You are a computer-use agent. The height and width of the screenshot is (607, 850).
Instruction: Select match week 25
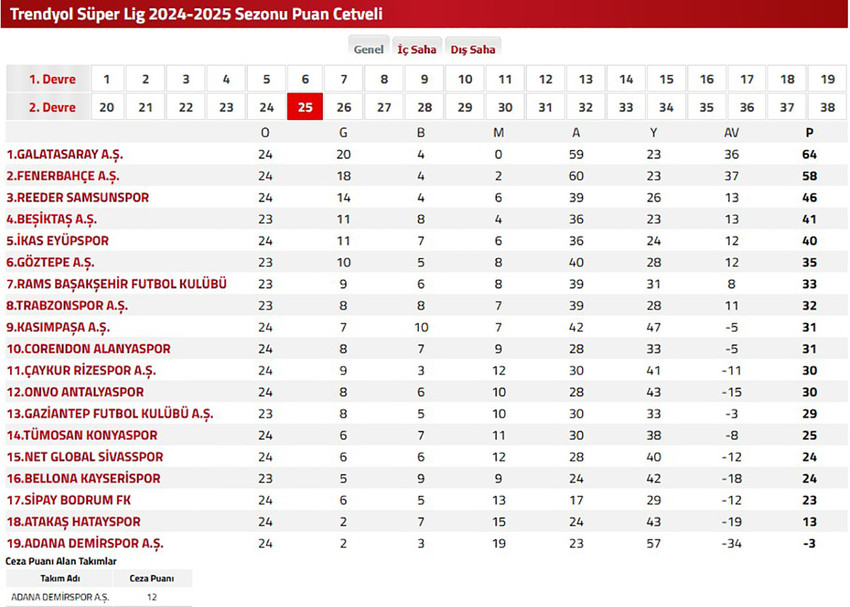click(305, 107)
